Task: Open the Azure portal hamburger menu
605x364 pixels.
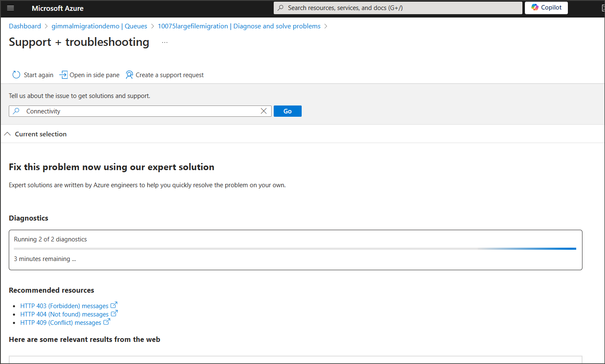Action: 10,8
